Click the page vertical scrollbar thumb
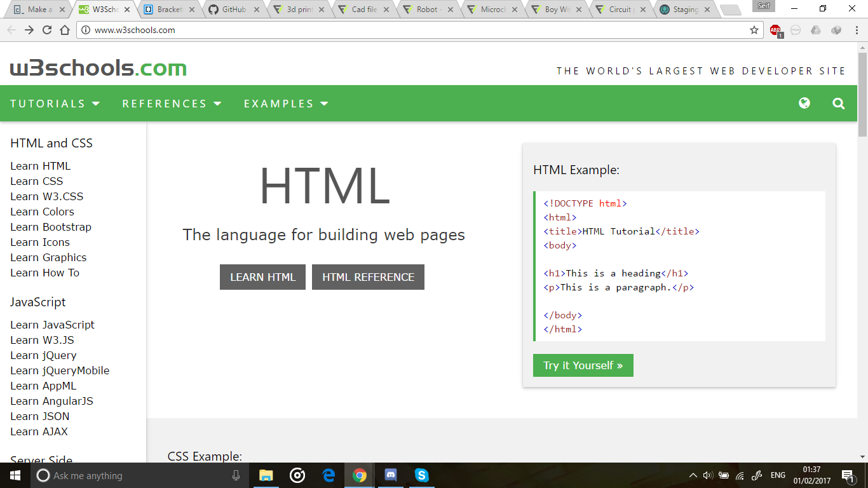 (862, 95)
